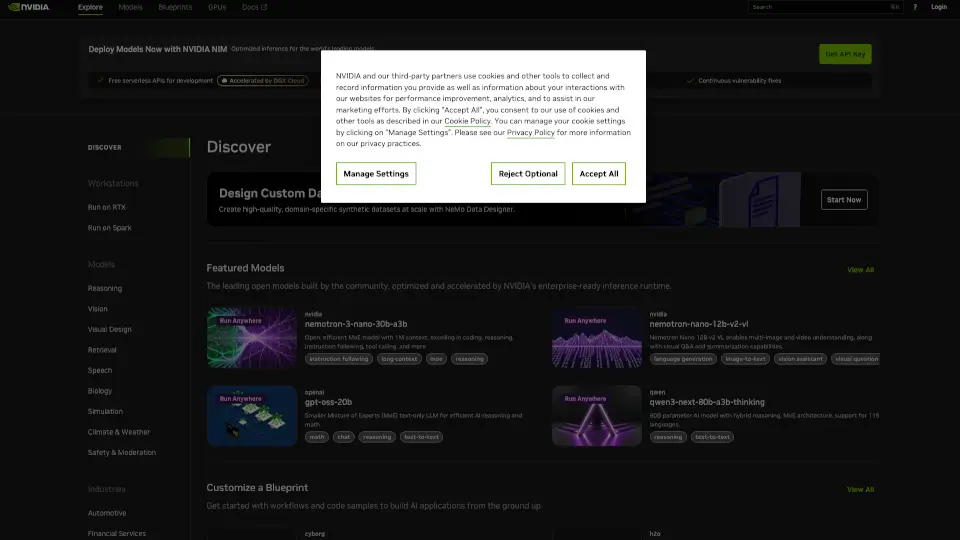Screen dimensions: 960x540
Task: Click the Get API Key button
Action: (845, 54)
